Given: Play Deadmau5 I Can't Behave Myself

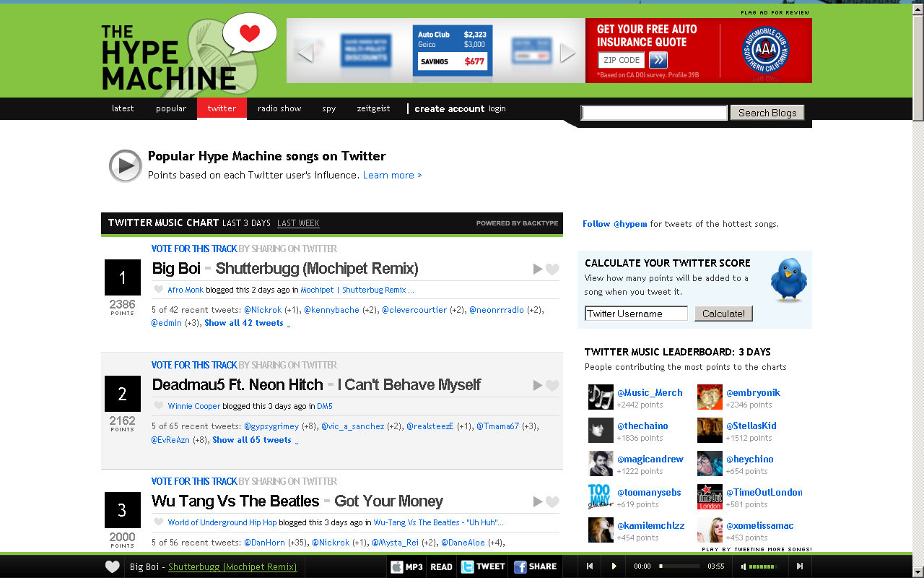Looking at the screenshot, I should pyautogui.click(x=537, y=386).
